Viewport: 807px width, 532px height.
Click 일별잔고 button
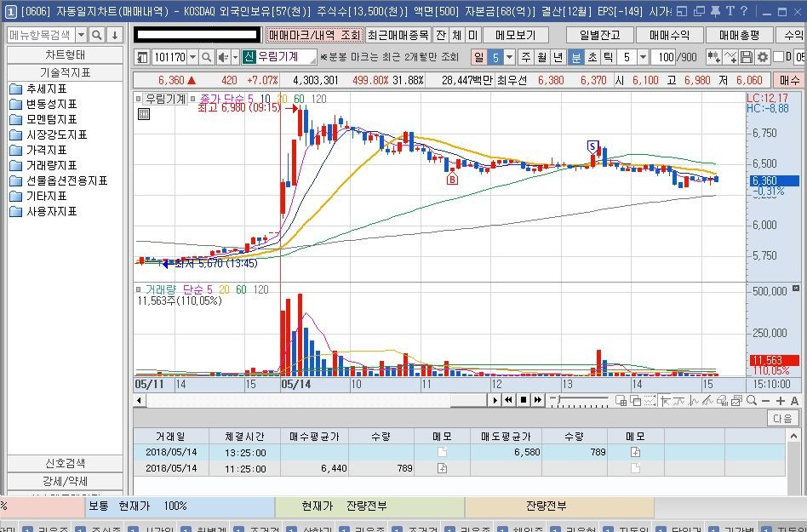point(599,35)
